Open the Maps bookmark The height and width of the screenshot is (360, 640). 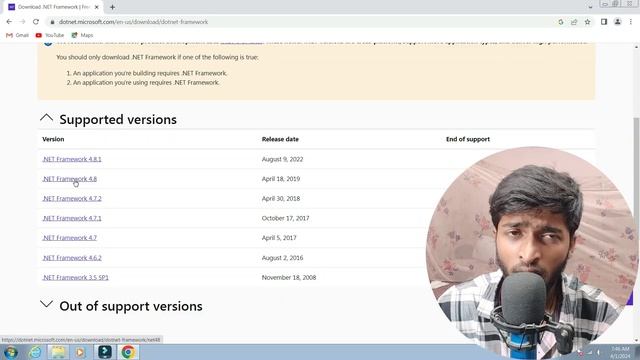(82, 35)
